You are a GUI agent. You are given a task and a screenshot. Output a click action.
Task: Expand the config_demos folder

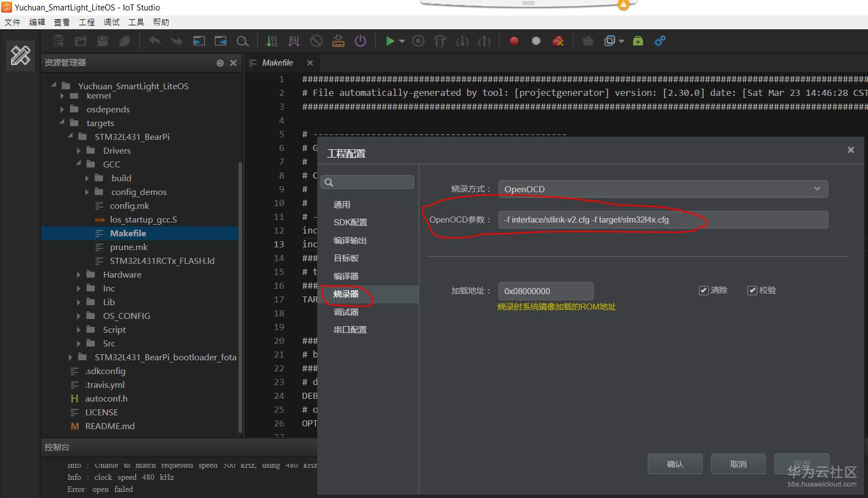pyautogui.click(x=87, y=192)
